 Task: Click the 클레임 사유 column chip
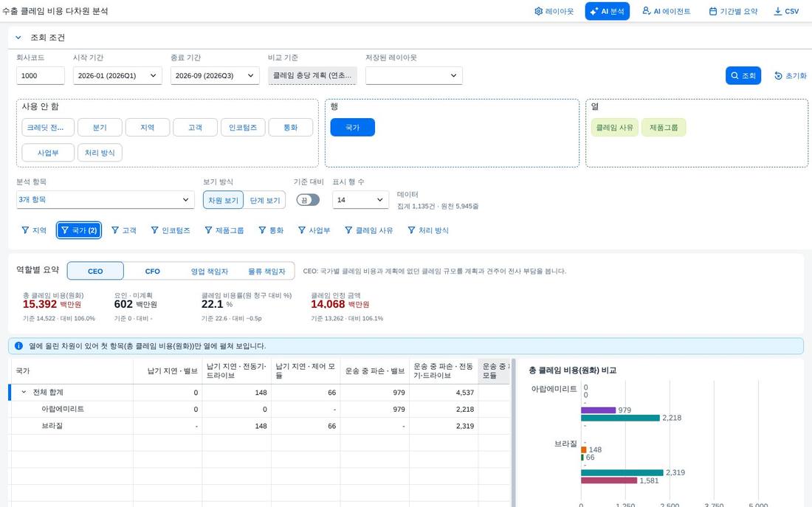[x=615, y=128]
